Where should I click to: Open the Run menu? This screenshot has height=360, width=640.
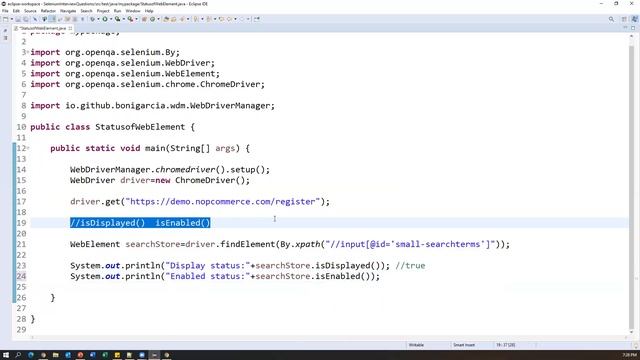[x=118, y=11]
